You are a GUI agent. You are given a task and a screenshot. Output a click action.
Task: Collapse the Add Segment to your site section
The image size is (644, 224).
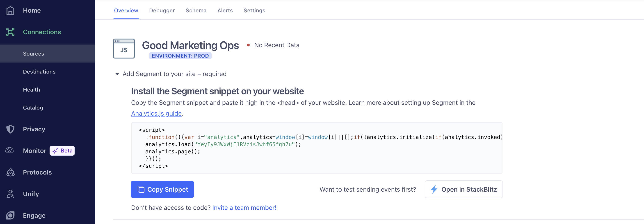[x=117, y=74]
